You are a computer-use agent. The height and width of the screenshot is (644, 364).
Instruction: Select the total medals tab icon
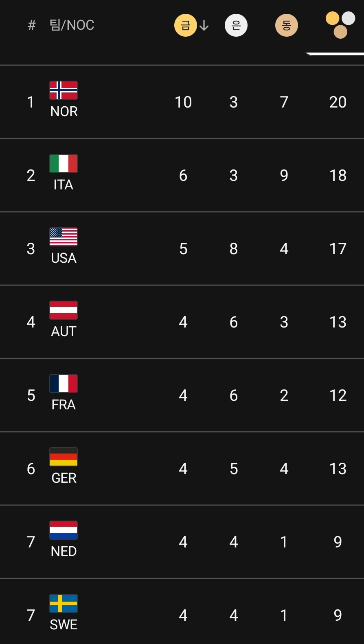tap(340, 25)
